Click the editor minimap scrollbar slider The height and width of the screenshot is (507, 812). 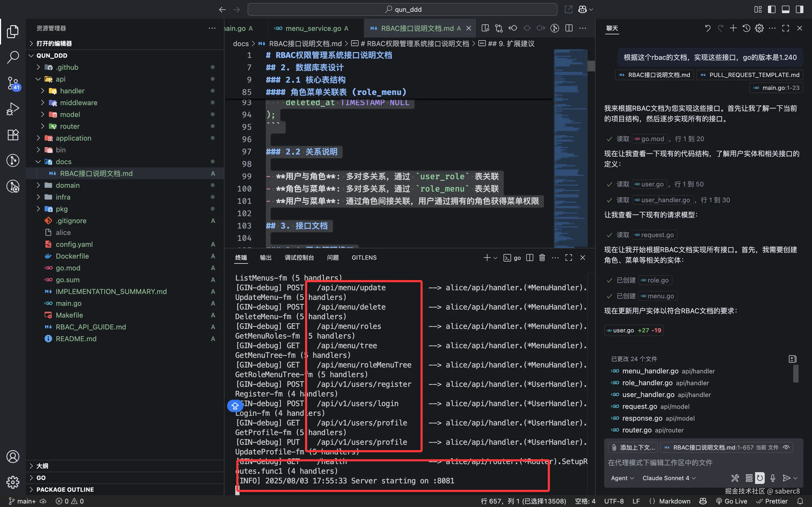(591, 66)
